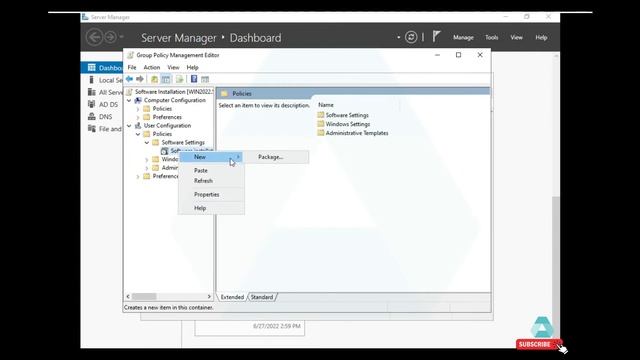Click the export list toolbar icon
This screenshot has height=360, width=640.
(180, 79)
